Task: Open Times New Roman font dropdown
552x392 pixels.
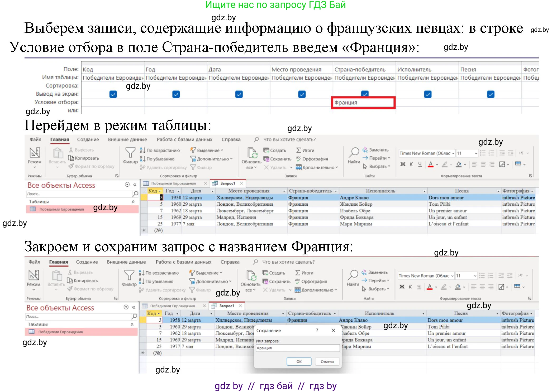Action: 452,153
